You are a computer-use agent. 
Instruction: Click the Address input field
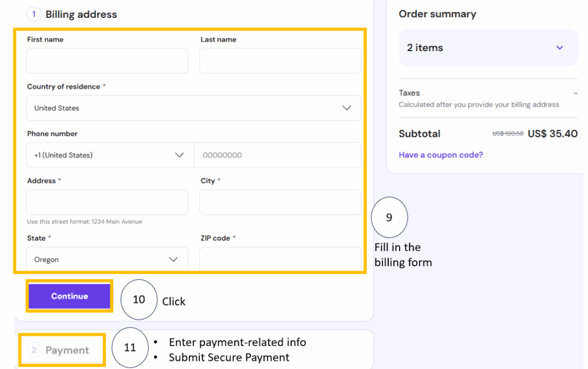[x=107, y=202]
